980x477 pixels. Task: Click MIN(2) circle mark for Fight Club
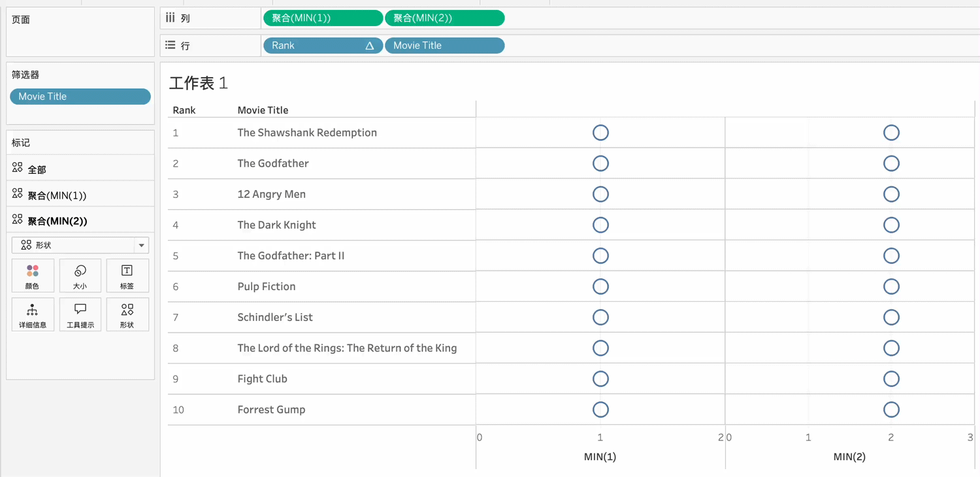[x=891, y=378]
